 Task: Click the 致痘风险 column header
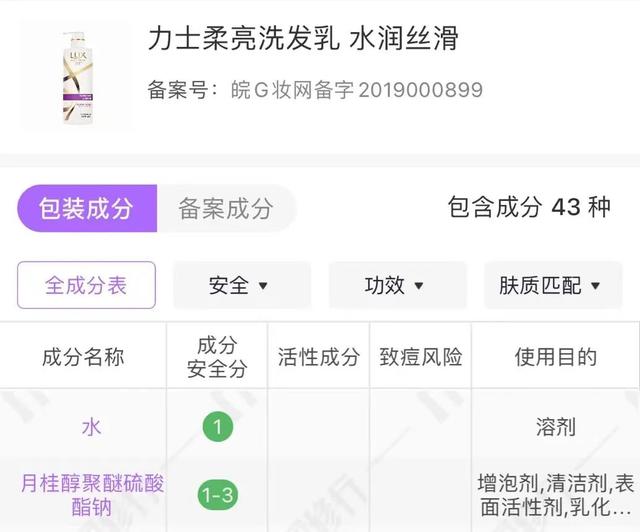(x=421, y=356)
